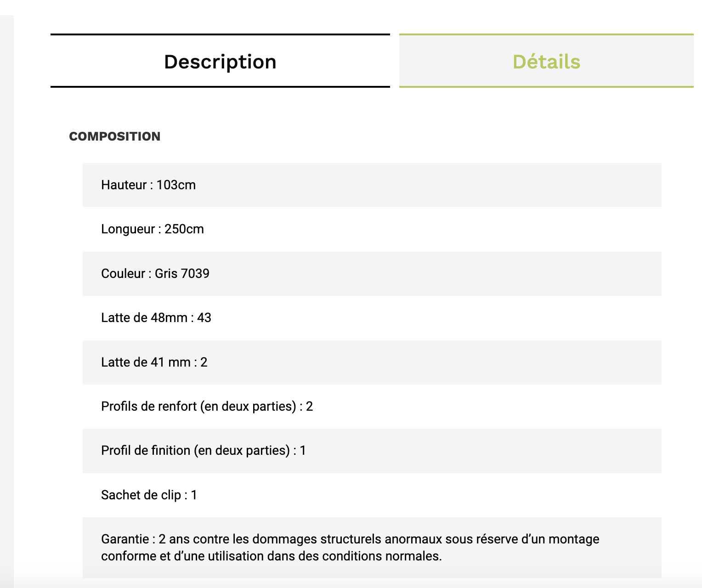Click the 250cm length value

click(x=184, y=229)
